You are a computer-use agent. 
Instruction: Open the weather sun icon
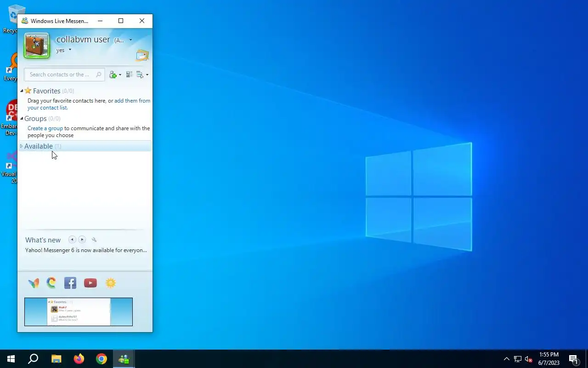(111, 283)
